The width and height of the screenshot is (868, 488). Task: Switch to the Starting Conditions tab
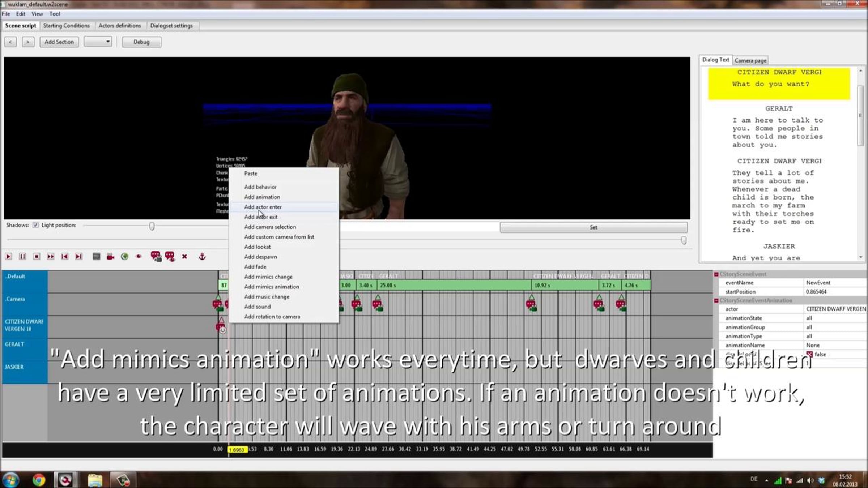click(66, 26)
